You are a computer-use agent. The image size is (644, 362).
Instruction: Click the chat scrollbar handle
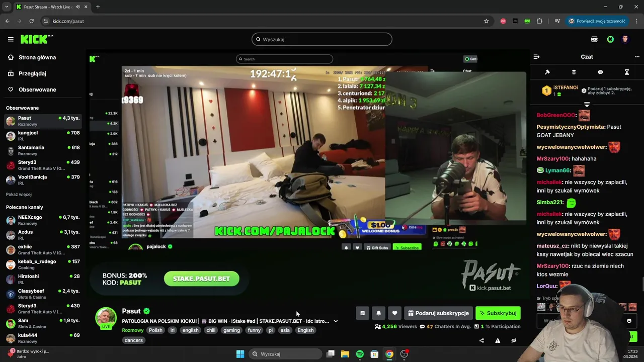click(642, 284)
